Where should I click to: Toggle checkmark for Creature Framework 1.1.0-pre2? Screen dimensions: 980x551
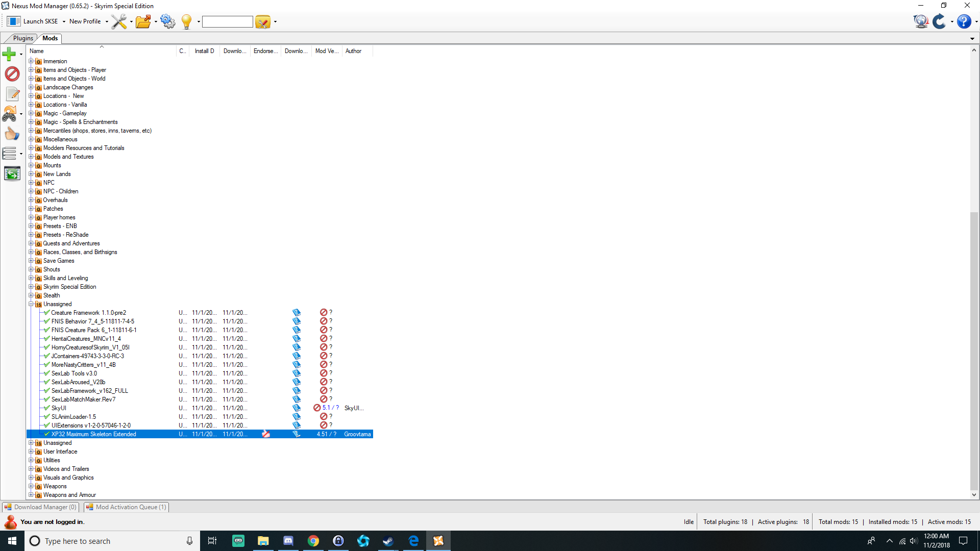coord(47,313)
